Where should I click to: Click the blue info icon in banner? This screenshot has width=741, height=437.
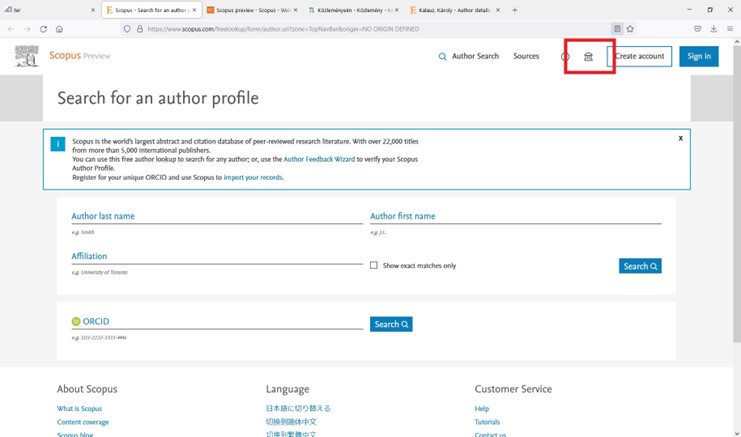point(58,144)
